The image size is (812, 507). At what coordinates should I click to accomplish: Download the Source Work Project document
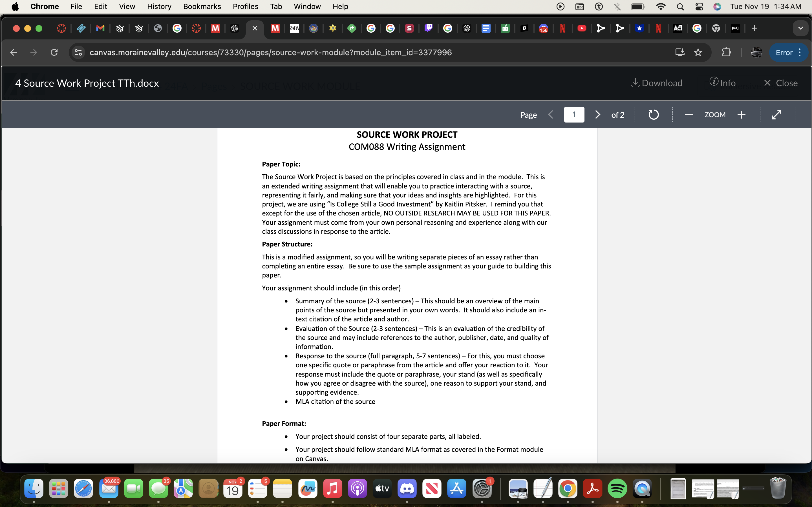(x=656, y=83)
